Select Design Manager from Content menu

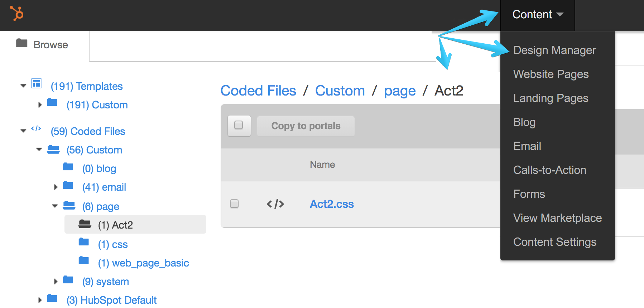(554, 50)
